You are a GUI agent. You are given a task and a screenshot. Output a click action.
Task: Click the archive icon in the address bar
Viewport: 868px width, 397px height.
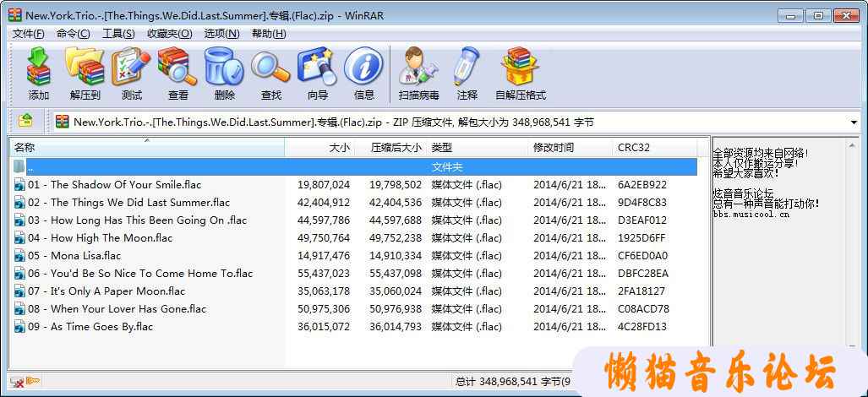(63, 122)
